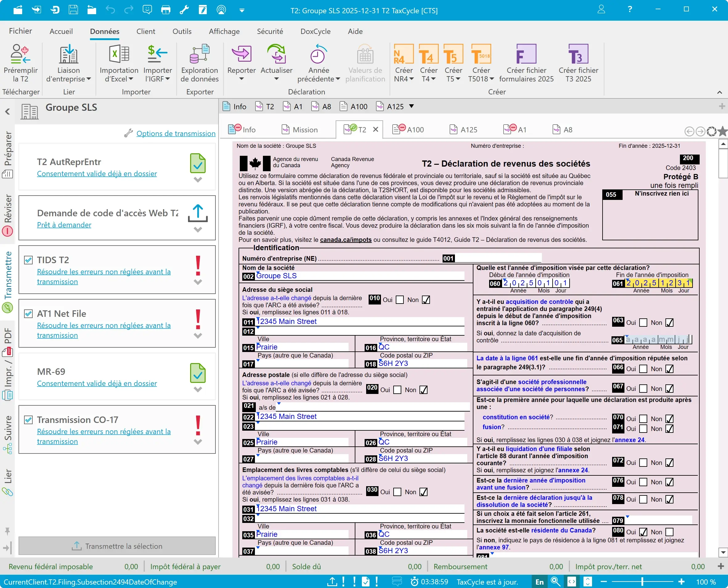Click the Reporter ribbon icon
The image size is (728, 588).
point(241,54)
